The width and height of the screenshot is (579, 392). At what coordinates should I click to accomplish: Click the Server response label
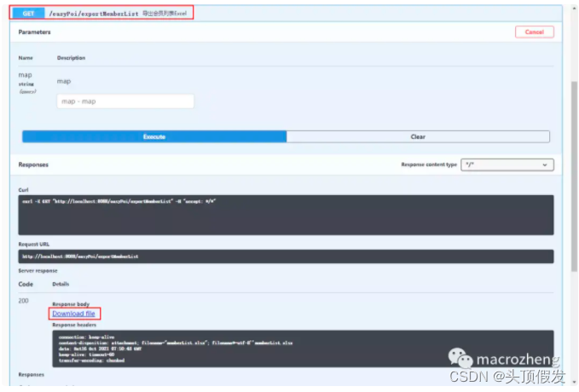38,270
